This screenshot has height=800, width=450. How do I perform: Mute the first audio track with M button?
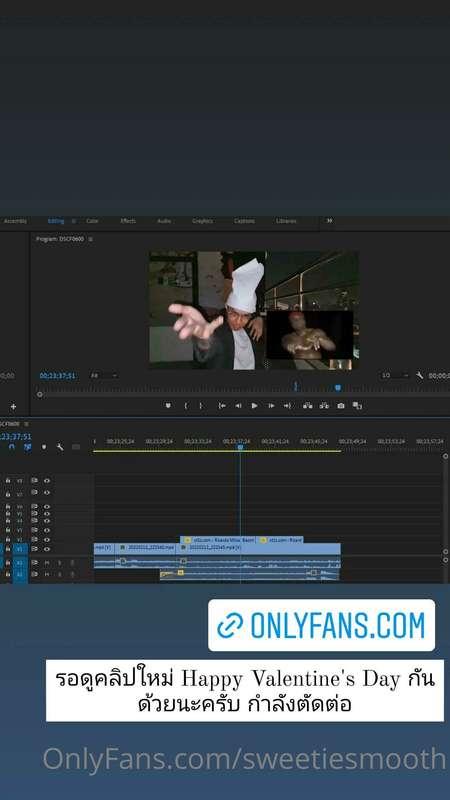[x=47, y=563]
